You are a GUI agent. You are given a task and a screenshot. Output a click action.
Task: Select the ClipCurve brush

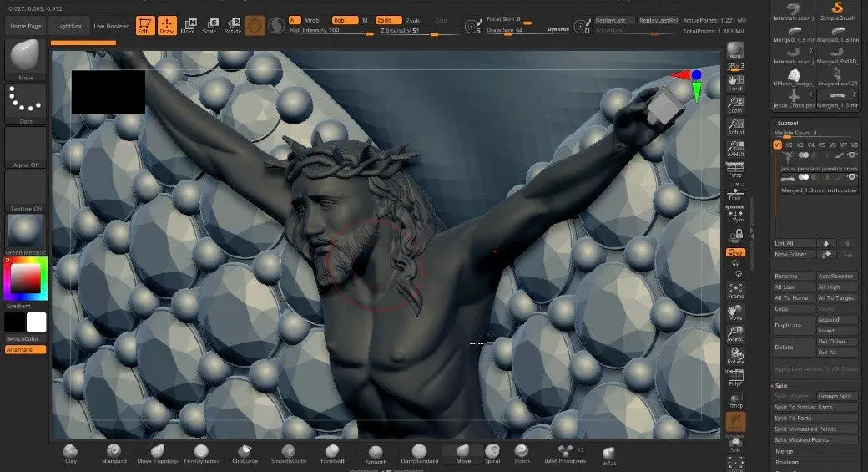click(245, 454)
